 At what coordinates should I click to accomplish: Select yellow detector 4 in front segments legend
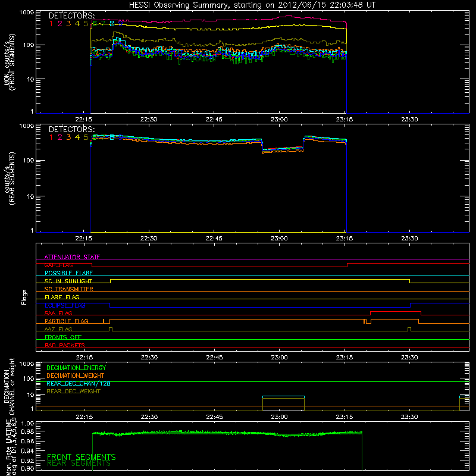(x=77, y=24)
